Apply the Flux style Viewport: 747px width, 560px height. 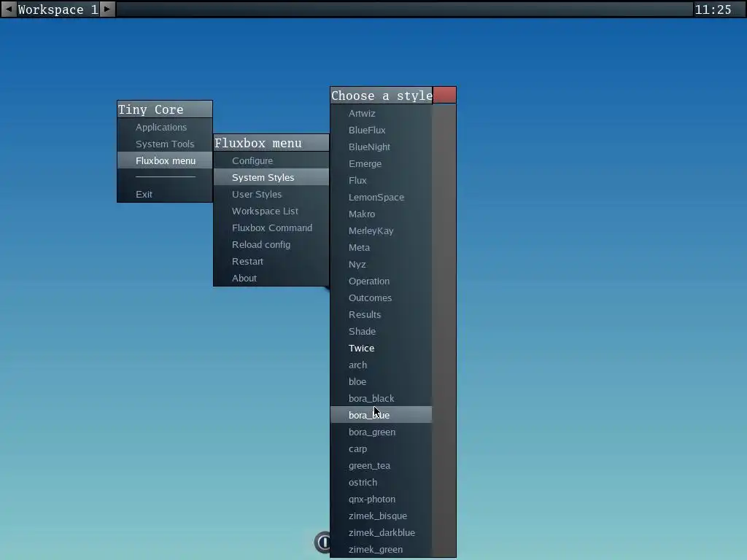[x=381, y=181]
